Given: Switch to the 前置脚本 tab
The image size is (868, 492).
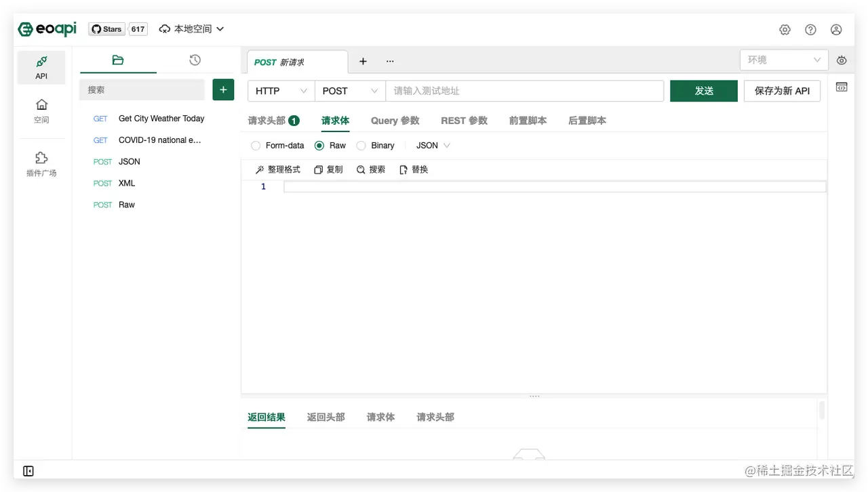Looking at the screenshot, I should point(528,121).
